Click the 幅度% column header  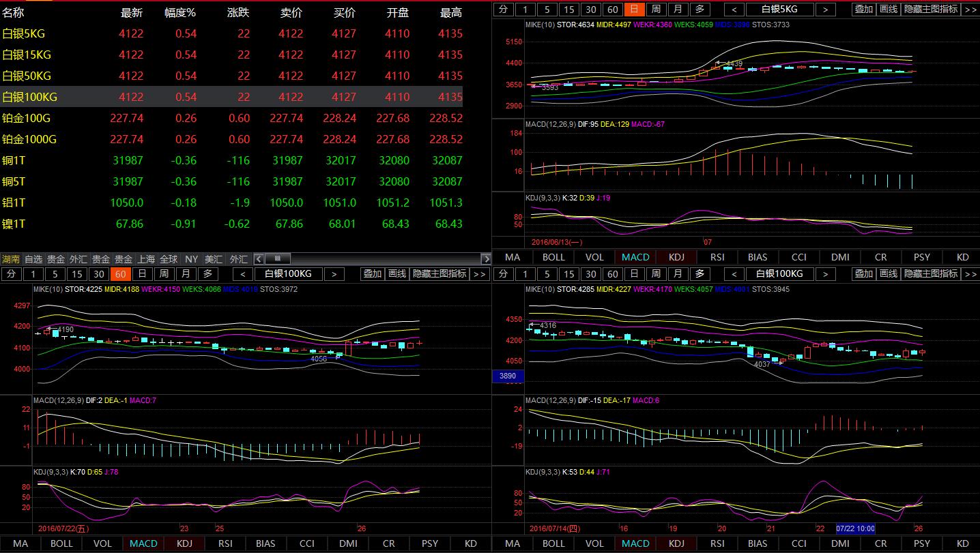[x=180, y=12]
